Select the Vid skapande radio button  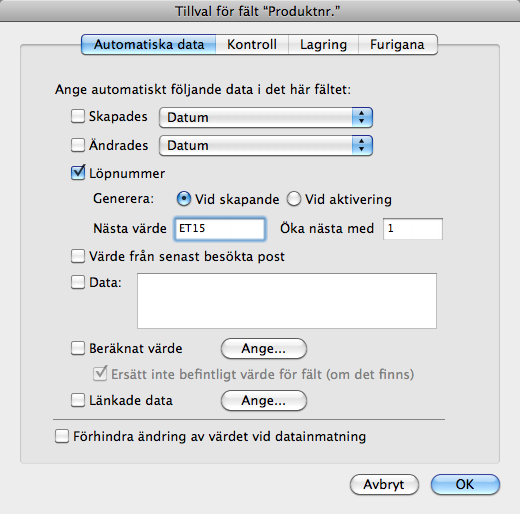pyautogui.click(x=184, y=199)
